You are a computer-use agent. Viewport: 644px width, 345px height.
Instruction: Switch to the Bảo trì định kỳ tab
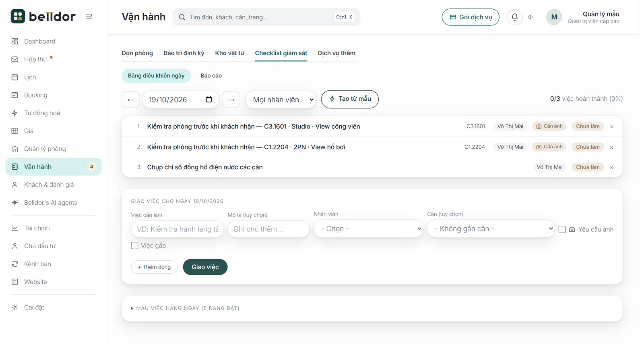click(x=184, y=53)
